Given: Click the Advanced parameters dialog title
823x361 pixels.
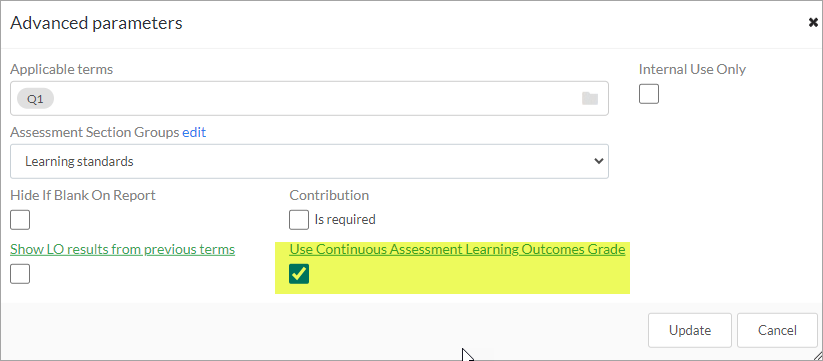Looking at the screenshot, I should pyautogui.click(x=97, y=23).
